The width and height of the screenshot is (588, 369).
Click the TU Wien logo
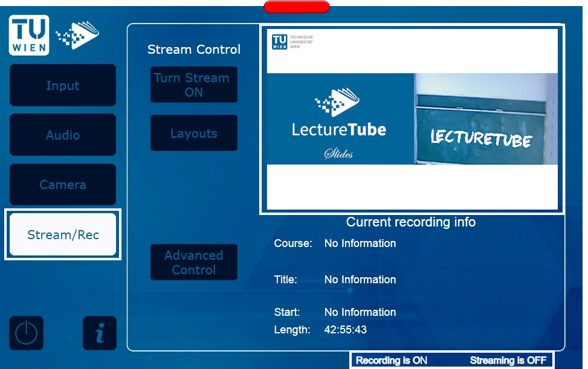[x=29, y=35]
